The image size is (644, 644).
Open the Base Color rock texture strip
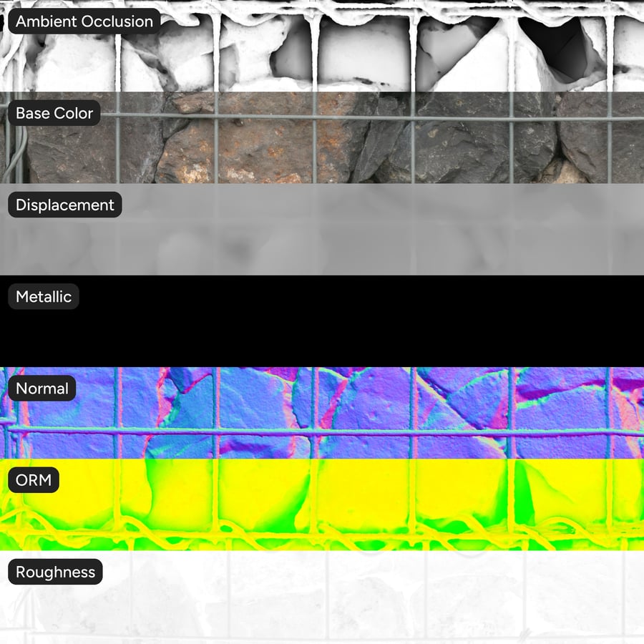(322, 137)
